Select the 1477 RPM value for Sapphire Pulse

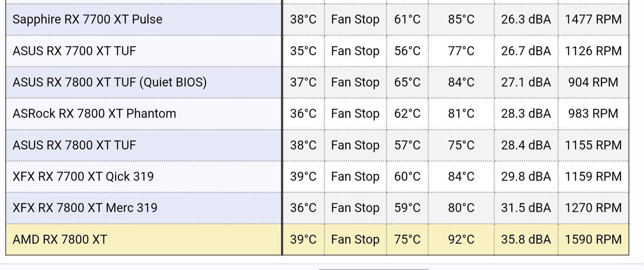pos(593,19)
